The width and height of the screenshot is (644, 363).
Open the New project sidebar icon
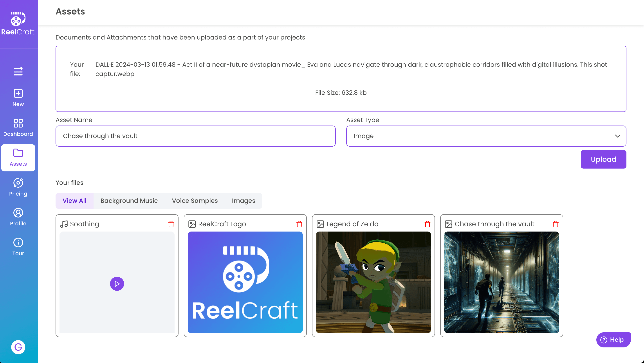(x=18, y=93)
